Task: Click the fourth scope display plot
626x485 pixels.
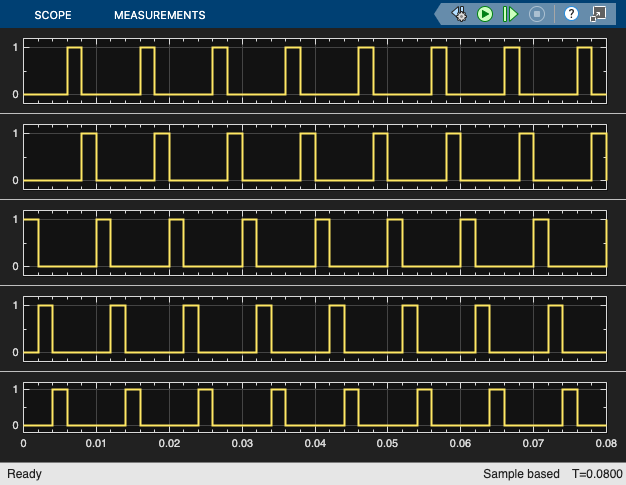Action: point(315,329)
